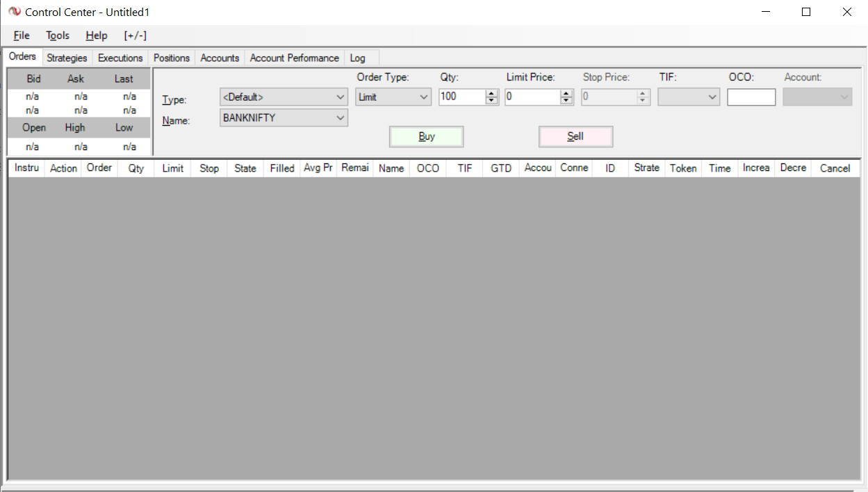Click the TIF column header in grid

coord(464,168)
